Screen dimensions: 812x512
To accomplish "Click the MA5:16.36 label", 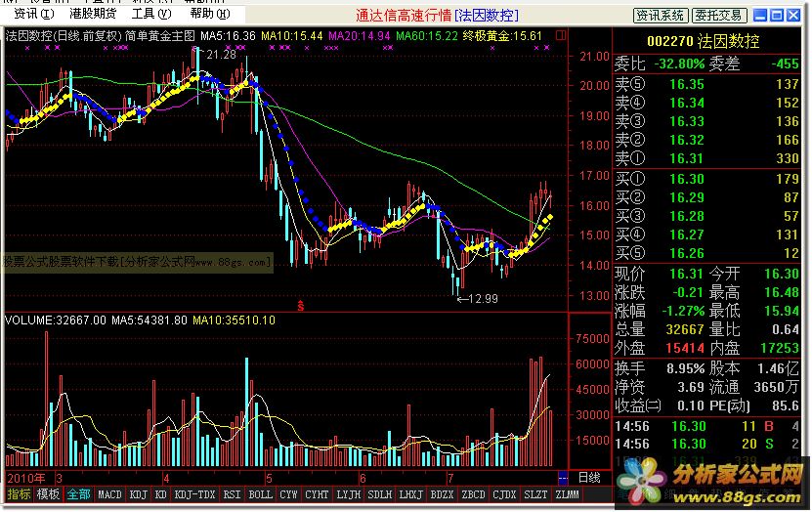I will (x=228, y=36).
